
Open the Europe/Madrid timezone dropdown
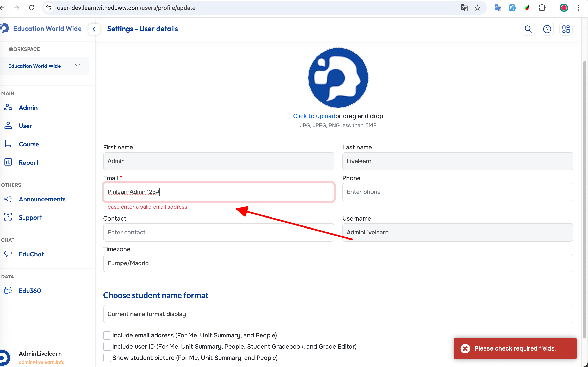(338, 263)
